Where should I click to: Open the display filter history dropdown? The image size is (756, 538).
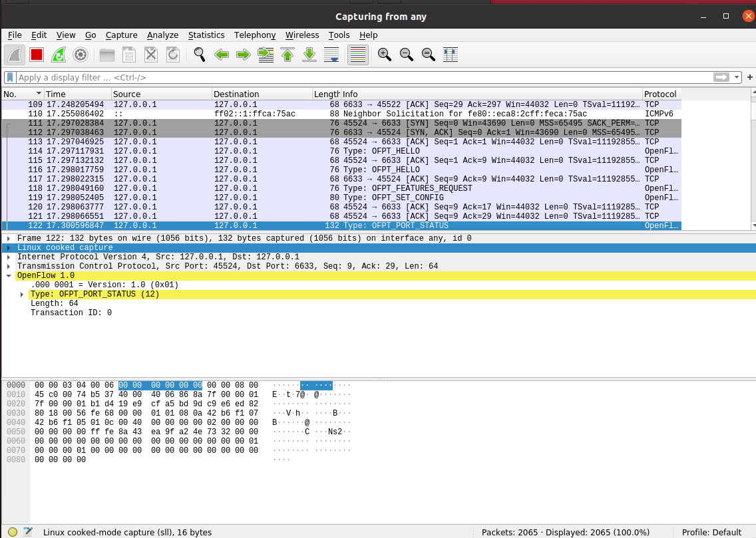point(736,77)
